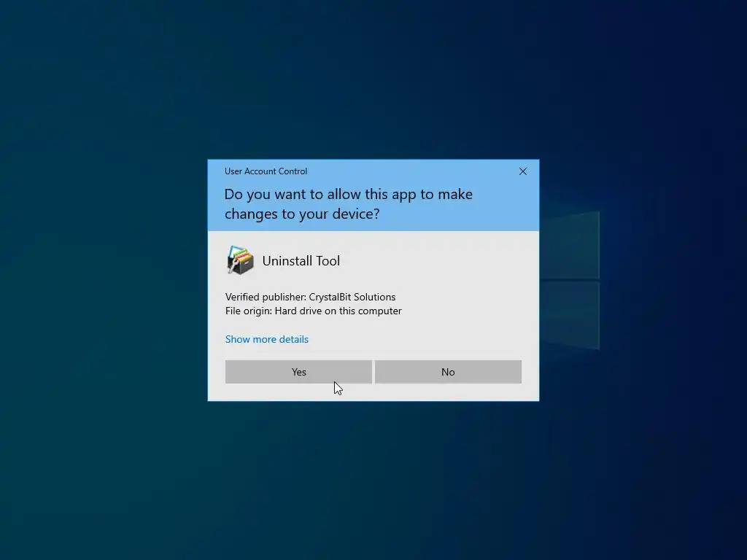Image resolution: width=747 pixels, height=560 pixels.
Task: Click 'File origin: Hard drive on this computer'
Action: click(x=314, y=311)
